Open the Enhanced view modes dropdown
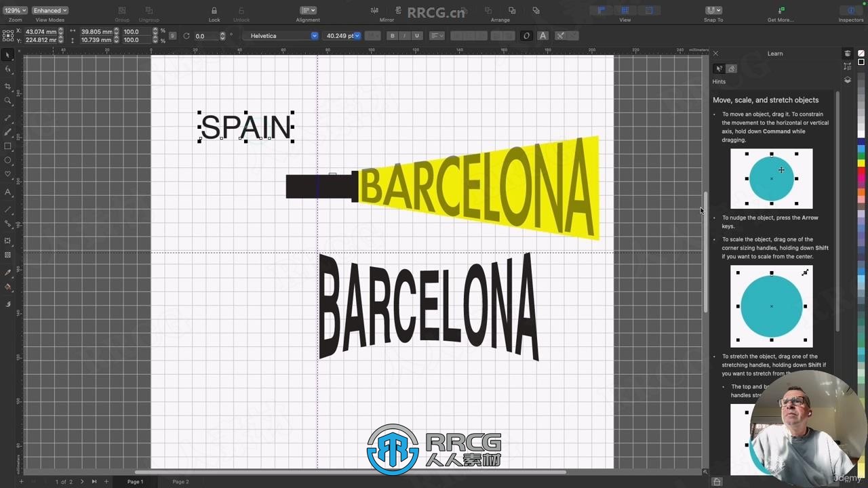 pos(50,10)
